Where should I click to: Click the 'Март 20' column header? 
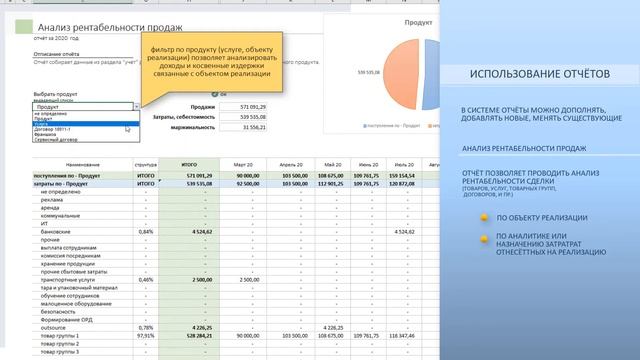pyautogui.click(x=243, y=164)
